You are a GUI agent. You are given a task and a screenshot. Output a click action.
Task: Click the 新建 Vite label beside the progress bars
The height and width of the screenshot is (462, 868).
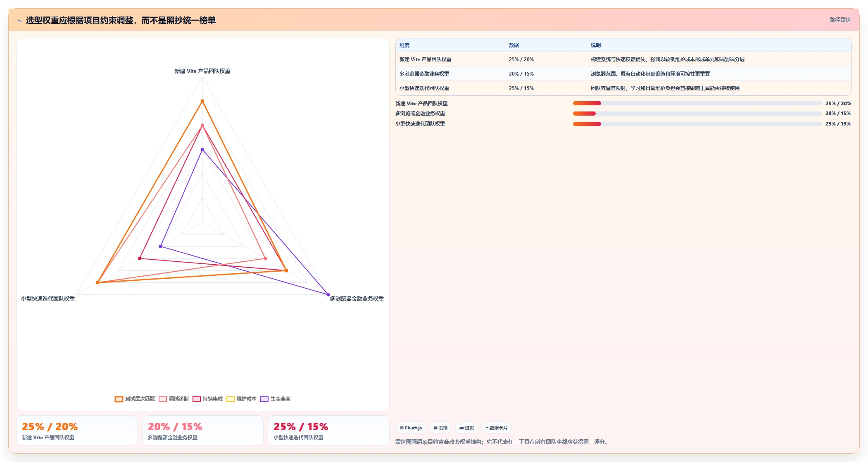[x=421, y=104]
